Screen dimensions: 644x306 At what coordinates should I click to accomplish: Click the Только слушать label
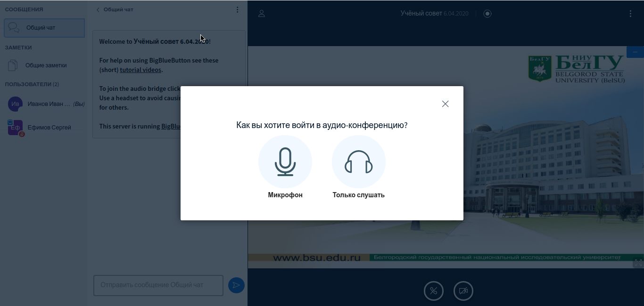359,195
